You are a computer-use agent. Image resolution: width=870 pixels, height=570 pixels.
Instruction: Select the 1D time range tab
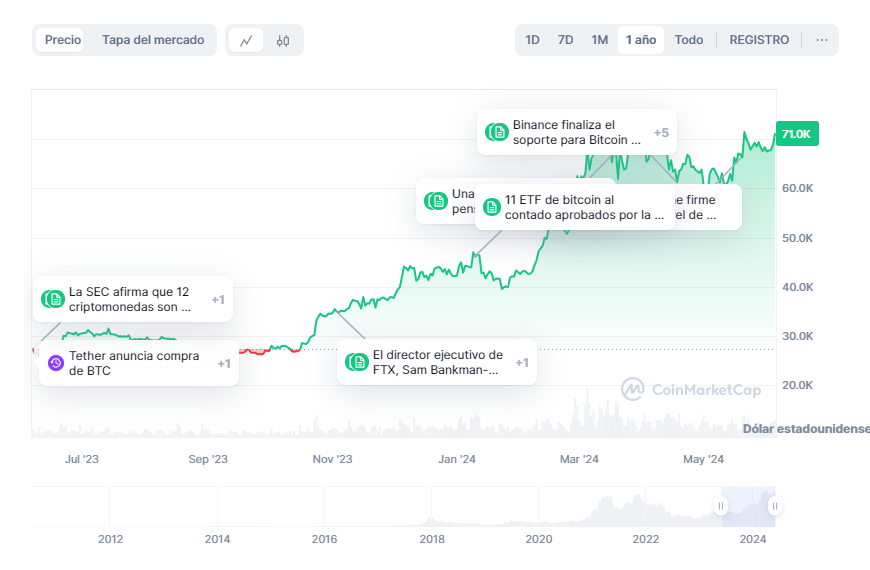point(533,40)
